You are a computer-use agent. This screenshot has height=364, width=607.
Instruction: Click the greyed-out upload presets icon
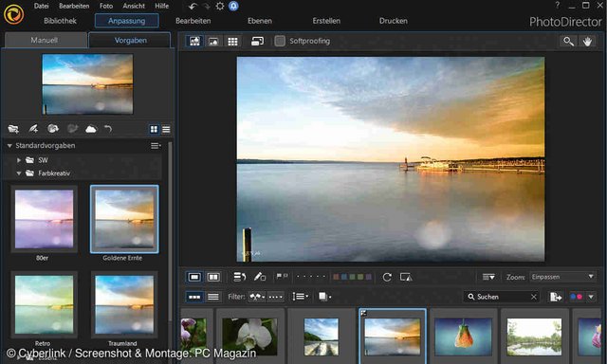(72, 129)
